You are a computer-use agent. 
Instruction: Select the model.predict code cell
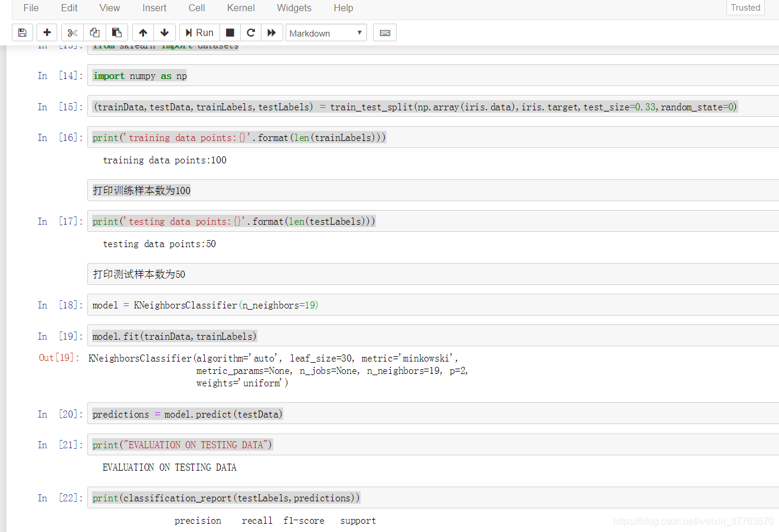(433, 414)
